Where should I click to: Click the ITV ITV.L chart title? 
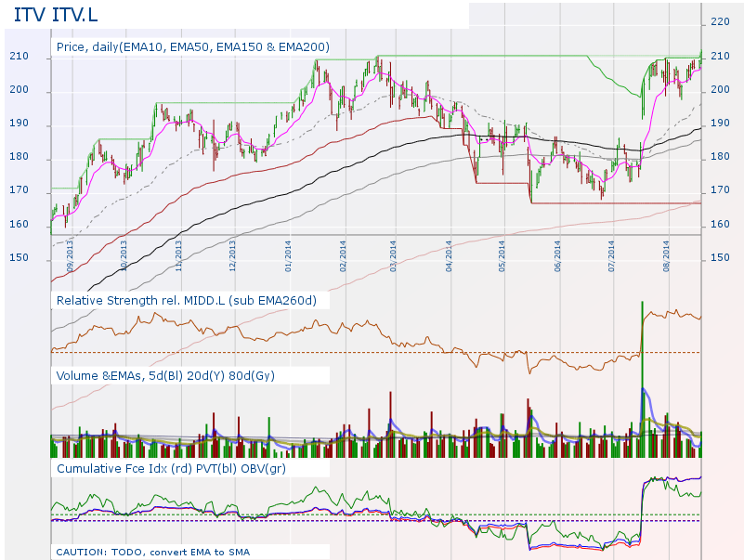click(56, 15)
